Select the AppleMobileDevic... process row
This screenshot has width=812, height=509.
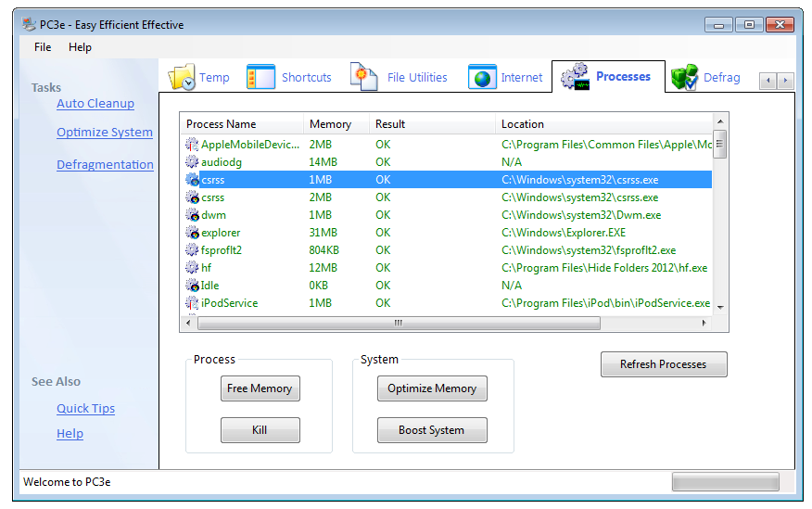pyautogui.click(x=447, y=145)
